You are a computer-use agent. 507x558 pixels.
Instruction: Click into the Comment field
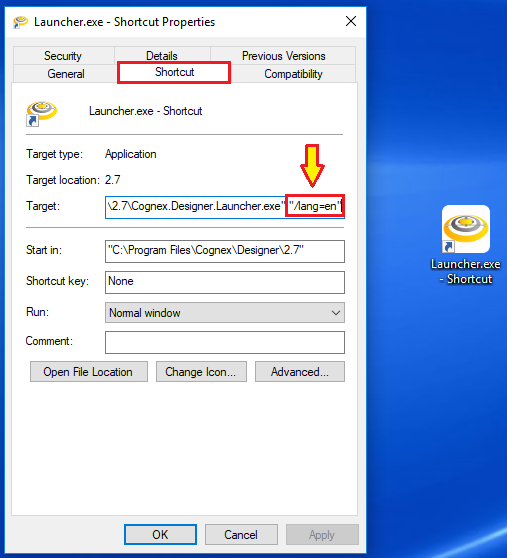[x=225, y=342]
